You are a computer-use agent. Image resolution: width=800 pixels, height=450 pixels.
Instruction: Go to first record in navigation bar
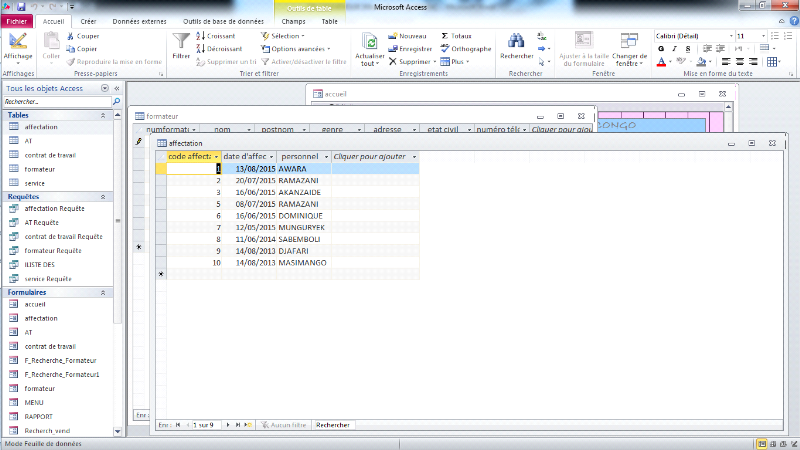tap(178, 424)
